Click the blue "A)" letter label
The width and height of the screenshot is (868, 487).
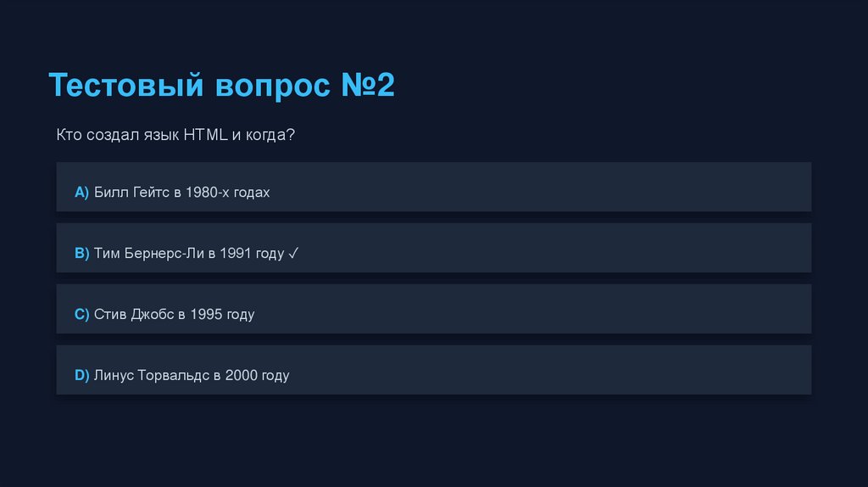coord(81,193)
